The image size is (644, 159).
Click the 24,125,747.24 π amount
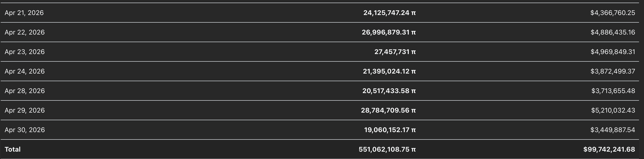click(390, 13)
